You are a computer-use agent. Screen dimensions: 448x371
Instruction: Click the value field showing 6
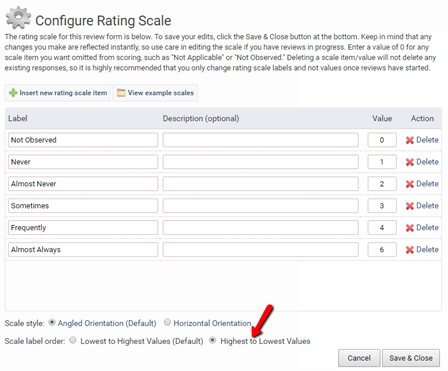coord(382,250)
